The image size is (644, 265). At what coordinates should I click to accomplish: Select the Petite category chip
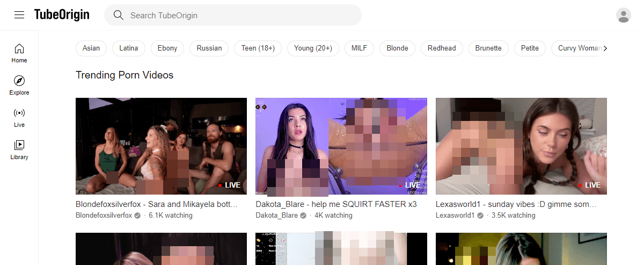click(530, 48)
